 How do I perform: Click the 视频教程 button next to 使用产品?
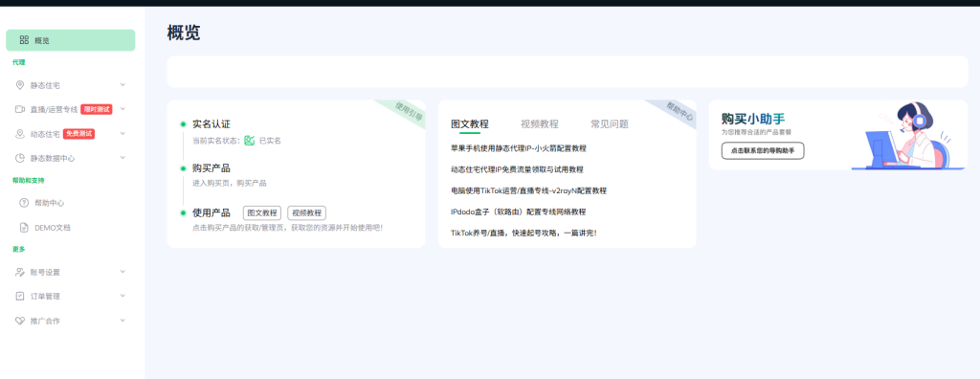point(306,212)
